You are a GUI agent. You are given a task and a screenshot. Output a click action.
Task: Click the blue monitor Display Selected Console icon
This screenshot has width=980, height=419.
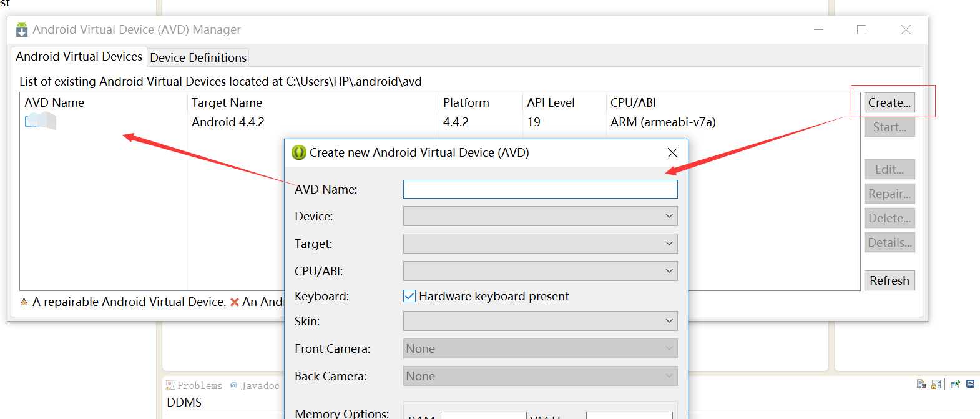[x=970, y=384]
